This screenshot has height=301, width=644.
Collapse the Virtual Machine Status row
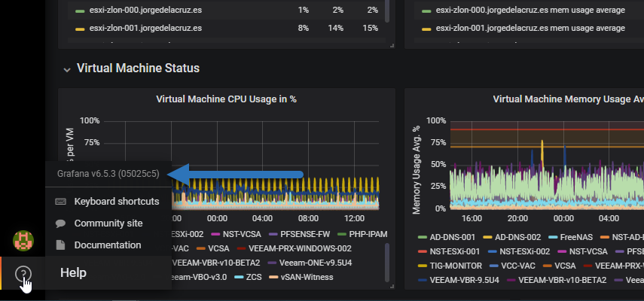[x=67, y=70]
